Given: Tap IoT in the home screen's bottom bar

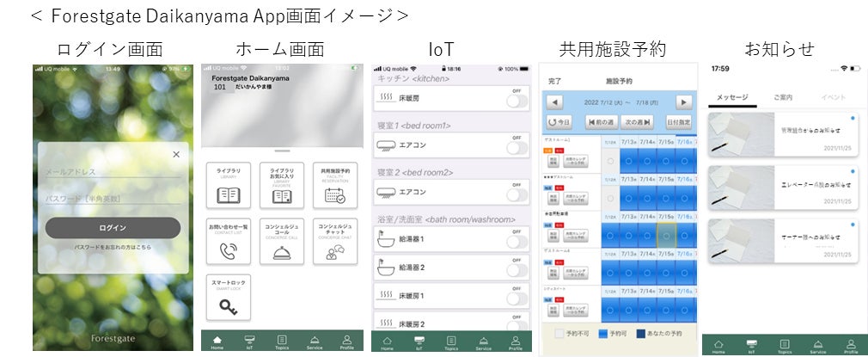Looking at the screenshot, I should click(249, 342).
